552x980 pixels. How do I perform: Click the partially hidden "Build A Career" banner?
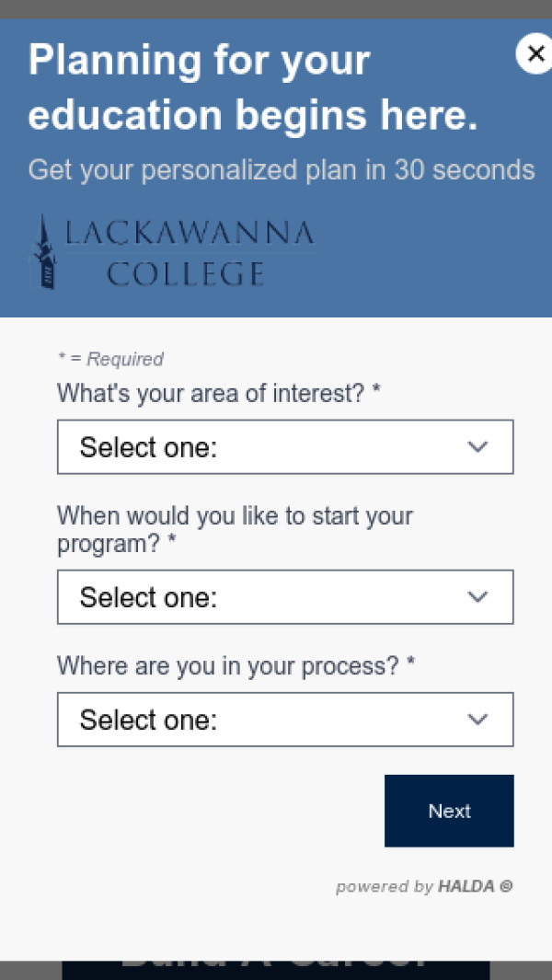[x=276, y=970]
